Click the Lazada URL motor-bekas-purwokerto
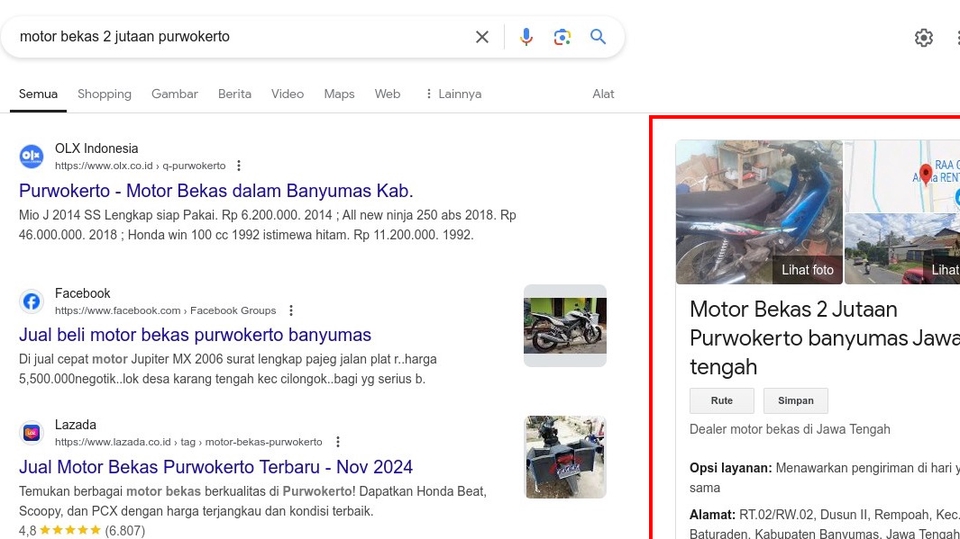 coord(189,442)
